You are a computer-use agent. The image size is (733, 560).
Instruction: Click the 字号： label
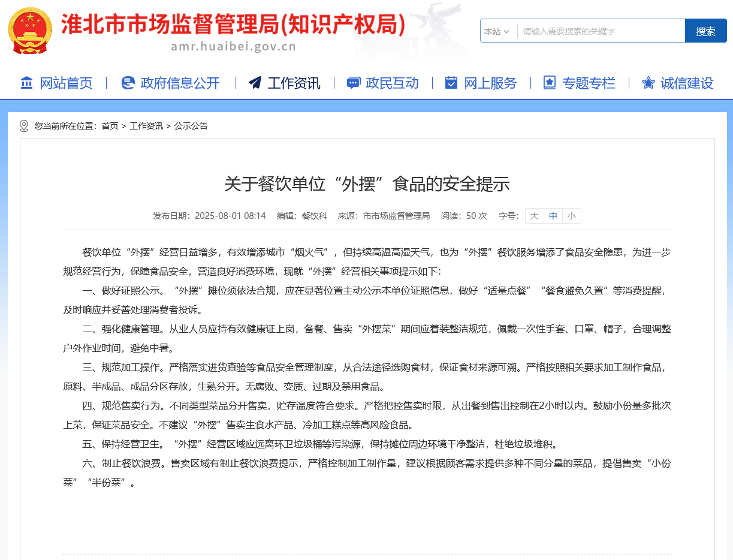(x=509, y=216)
